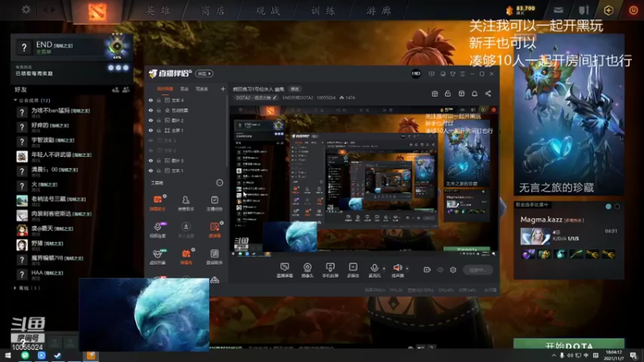Click the 修改 edit title button
The image size is (644, 362).
295,88
